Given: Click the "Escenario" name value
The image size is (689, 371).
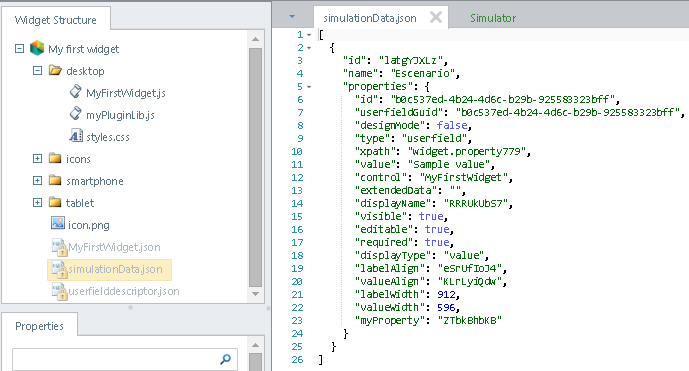Looking at the screenshot, I should click(422, 73).
